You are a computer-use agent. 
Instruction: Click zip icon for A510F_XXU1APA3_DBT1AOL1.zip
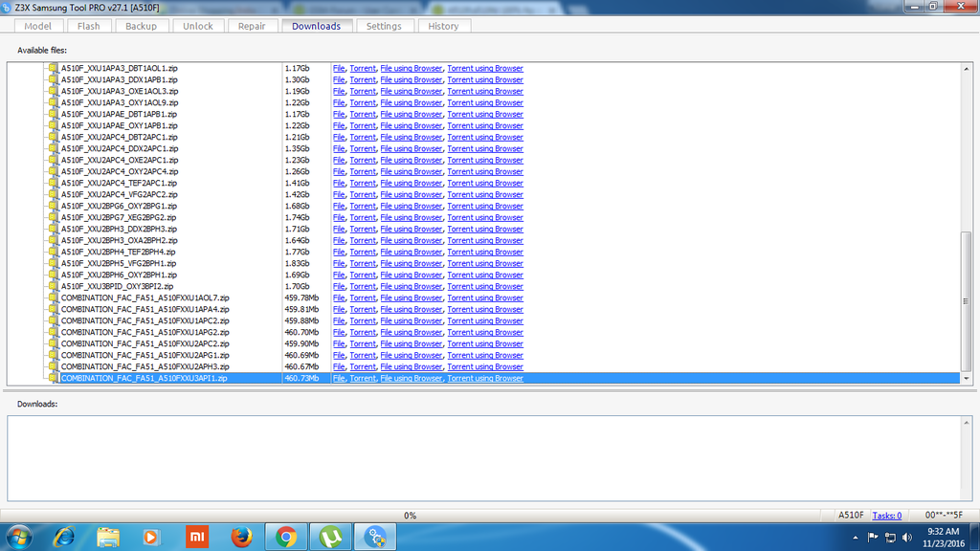[54, 68]
